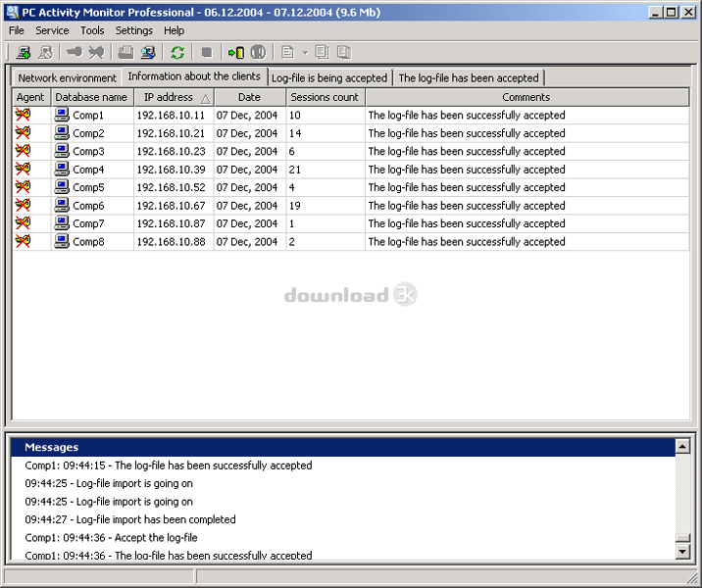The image size is (702, 588).
Task: Click the agent icon in Comp5 row
Action: tap(23, 187)
